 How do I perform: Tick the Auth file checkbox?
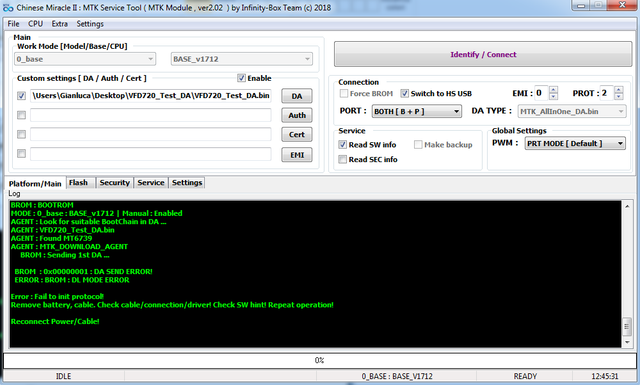[22, 115]
